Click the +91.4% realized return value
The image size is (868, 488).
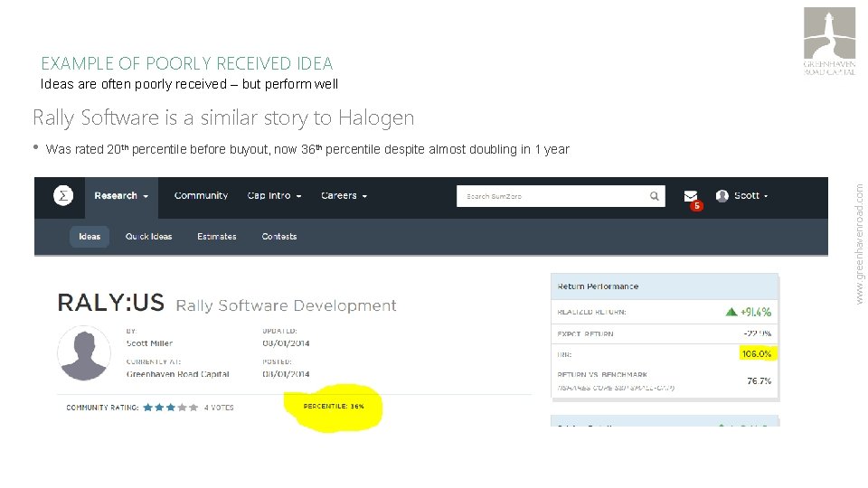(x=756, y=312)
